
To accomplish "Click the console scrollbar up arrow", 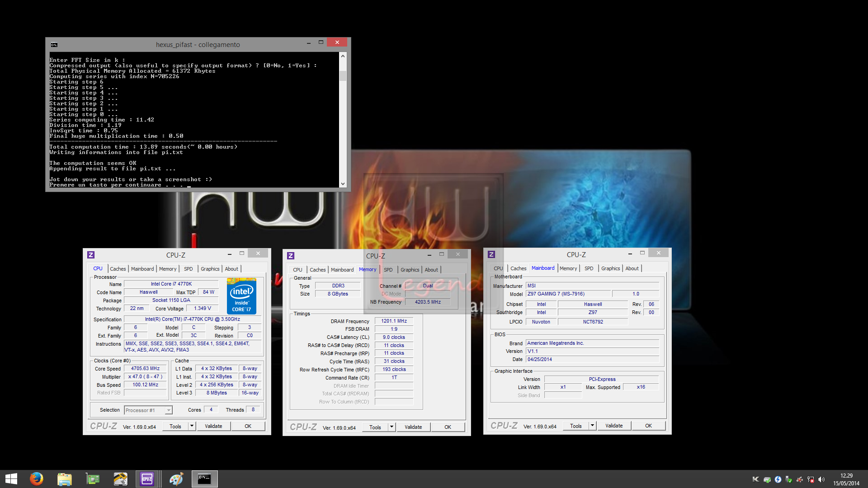I will [x=343, y=56].
